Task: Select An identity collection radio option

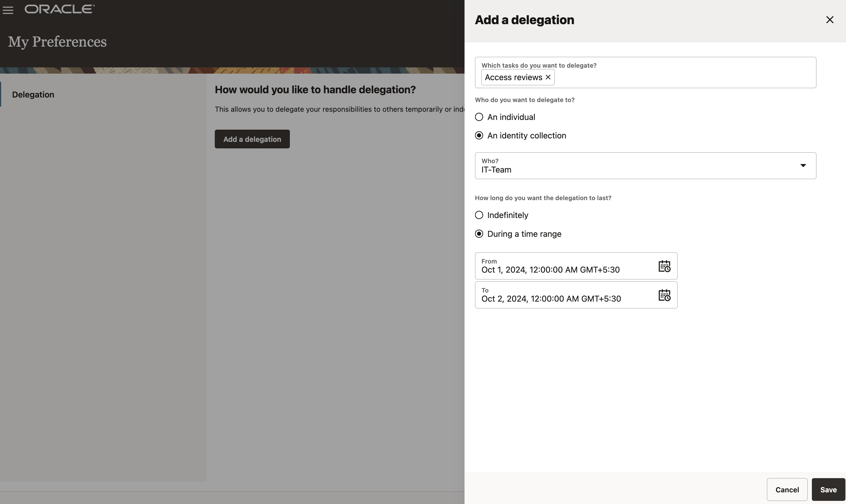Action: 479,136
